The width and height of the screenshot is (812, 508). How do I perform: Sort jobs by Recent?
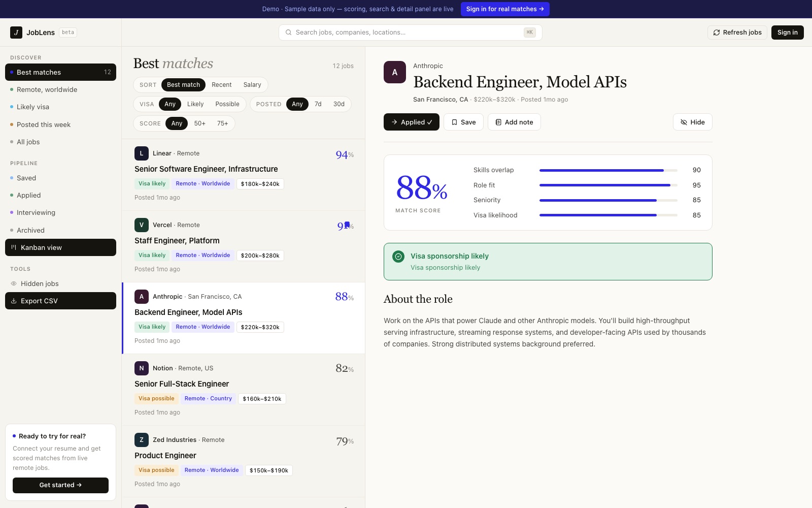(x=222, y=85)
